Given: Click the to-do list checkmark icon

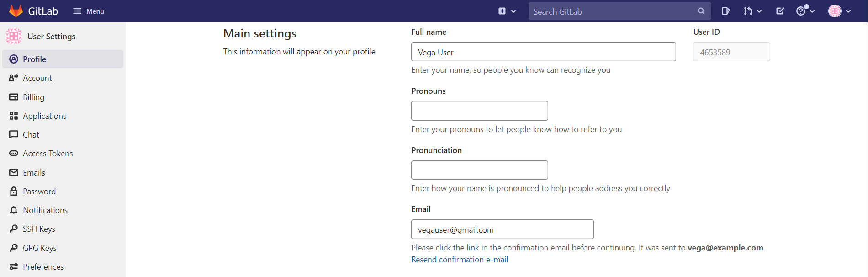Looking at the screenshot, I should [x=780, y=11].
